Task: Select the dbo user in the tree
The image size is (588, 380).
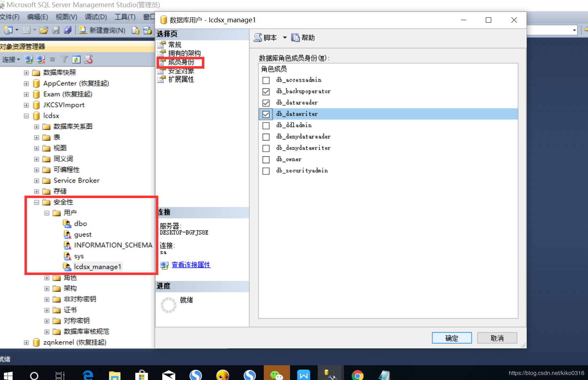Action: coord(80,224)
